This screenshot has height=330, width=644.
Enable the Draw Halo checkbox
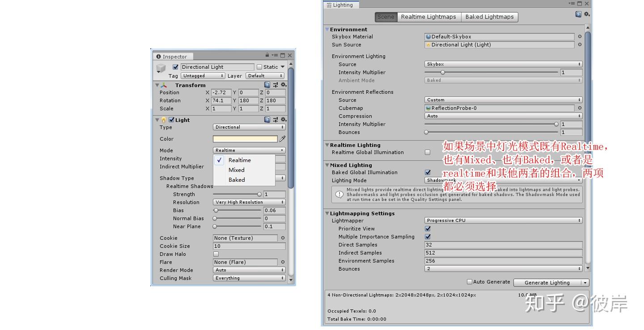[216, 254]
